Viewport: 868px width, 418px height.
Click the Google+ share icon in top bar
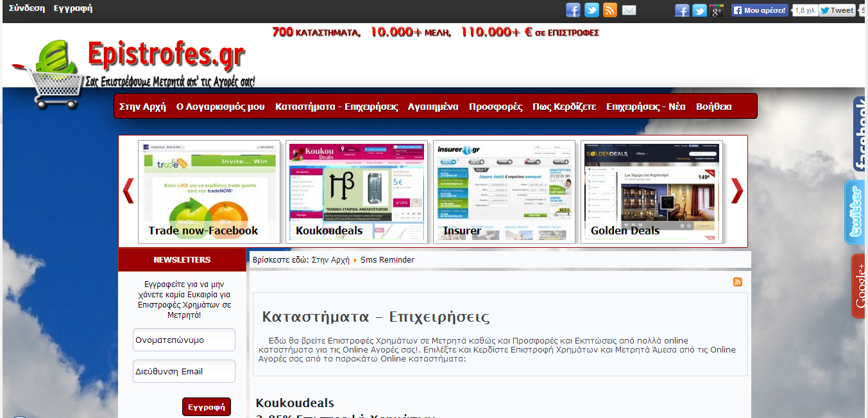(x=717, y=10)
